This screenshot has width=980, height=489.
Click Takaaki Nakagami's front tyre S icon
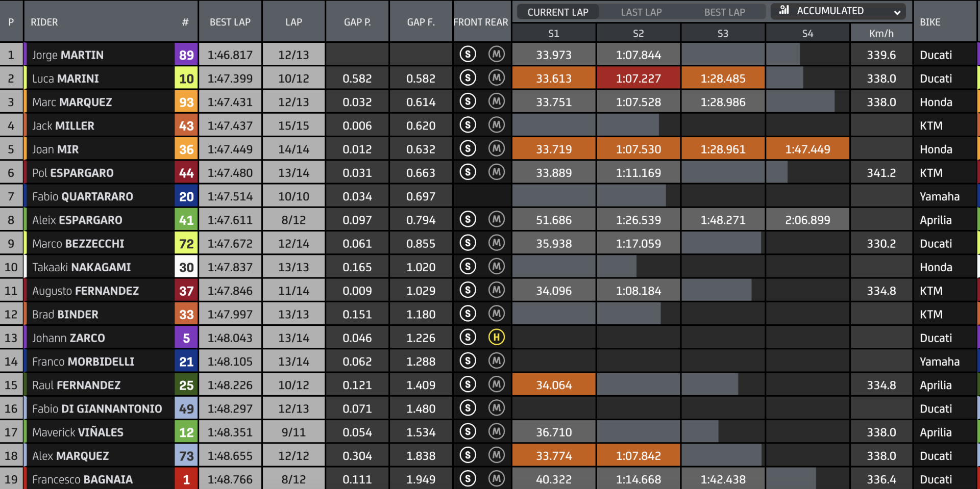[468, 267]
